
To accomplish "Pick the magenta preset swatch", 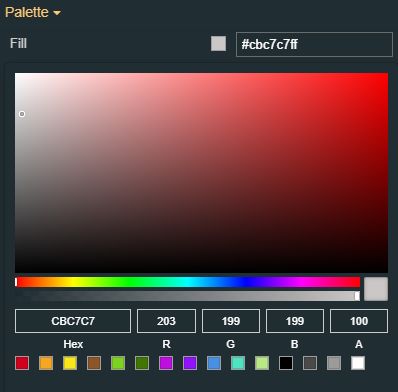I will [x=166, y=363].
